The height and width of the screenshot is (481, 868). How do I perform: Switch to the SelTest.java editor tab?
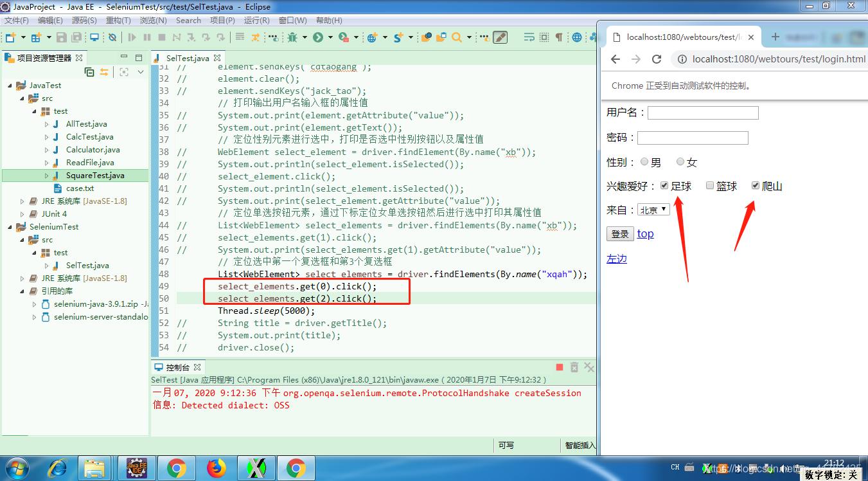pos(187,58)
